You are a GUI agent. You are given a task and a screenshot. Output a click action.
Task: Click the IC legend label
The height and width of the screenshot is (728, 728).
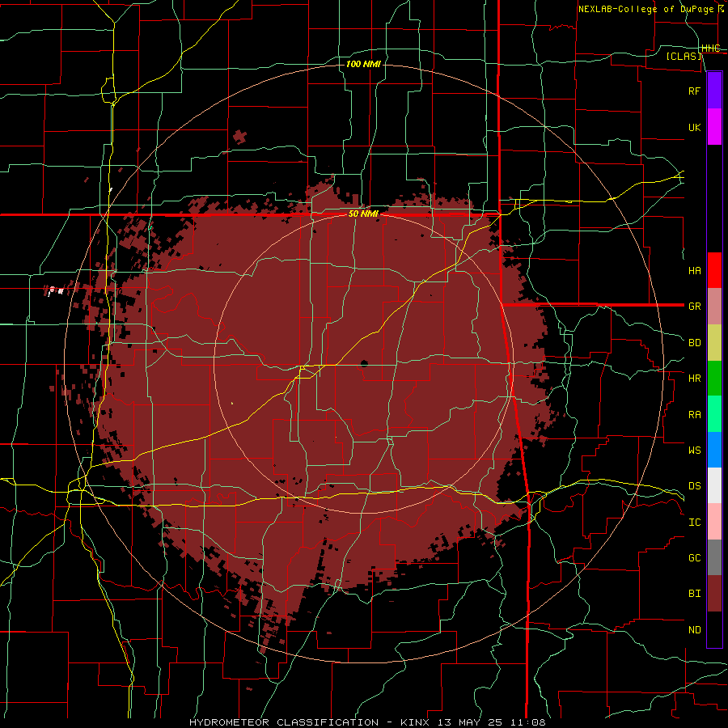tap(695, 523)
